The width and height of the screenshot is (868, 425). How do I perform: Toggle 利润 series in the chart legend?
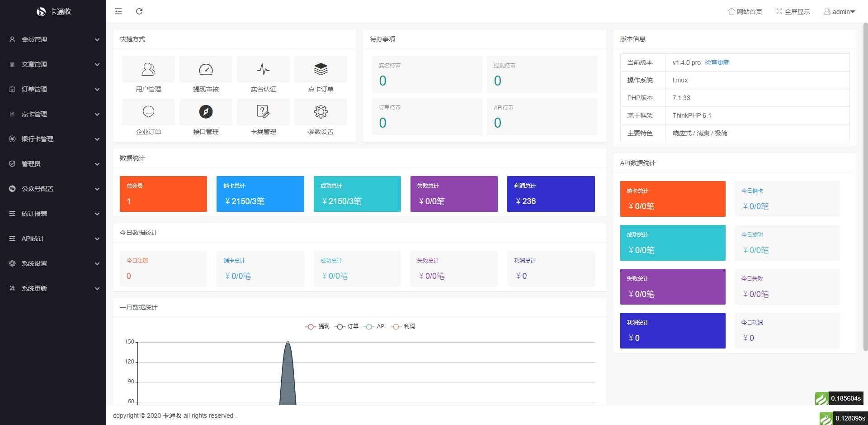click(403, 326)
